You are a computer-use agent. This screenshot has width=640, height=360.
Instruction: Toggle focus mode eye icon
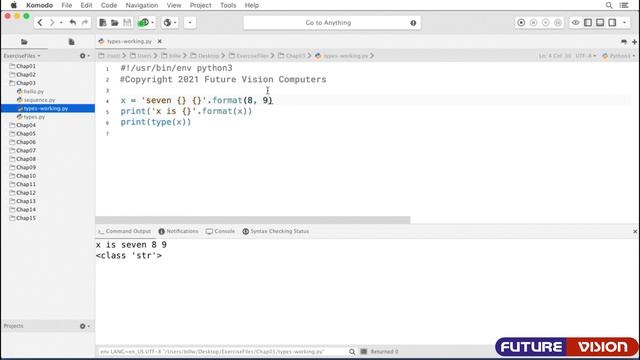[x=576, y=23]
